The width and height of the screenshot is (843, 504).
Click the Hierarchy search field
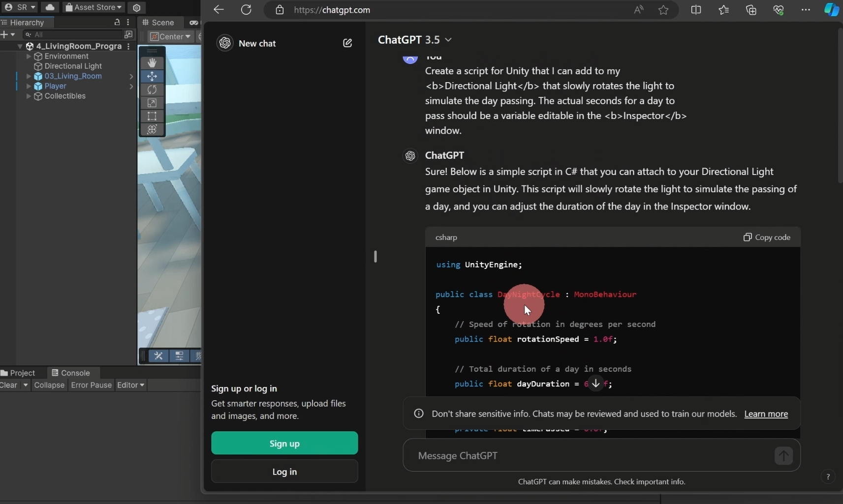74,34
